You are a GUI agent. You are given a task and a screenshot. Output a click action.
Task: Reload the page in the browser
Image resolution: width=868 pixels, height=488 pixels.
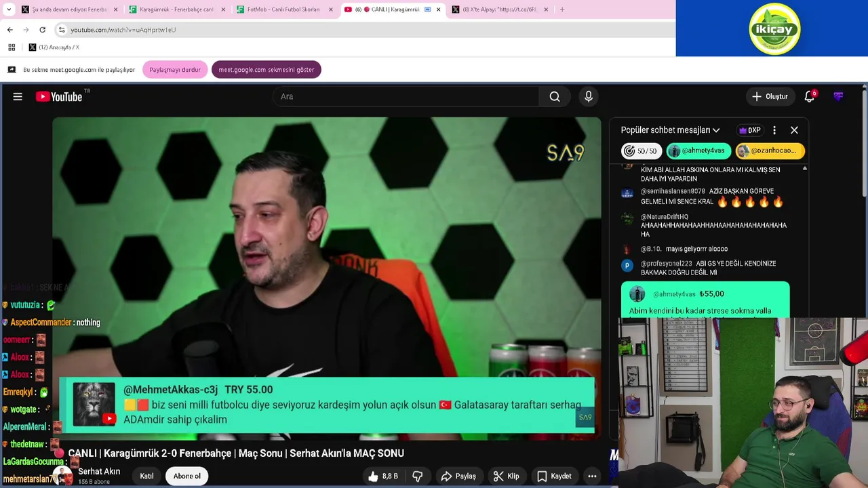click(42, 30)
